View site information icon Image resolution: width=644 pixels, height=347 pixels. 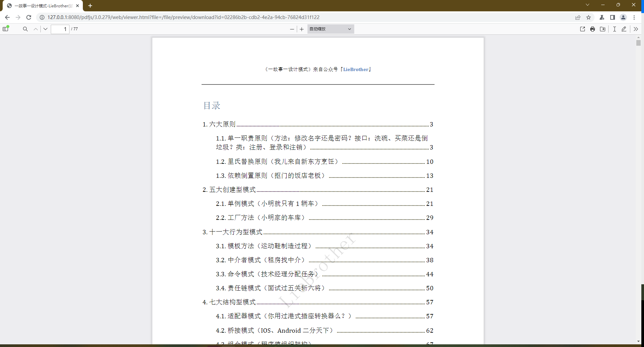coord(42,17)
